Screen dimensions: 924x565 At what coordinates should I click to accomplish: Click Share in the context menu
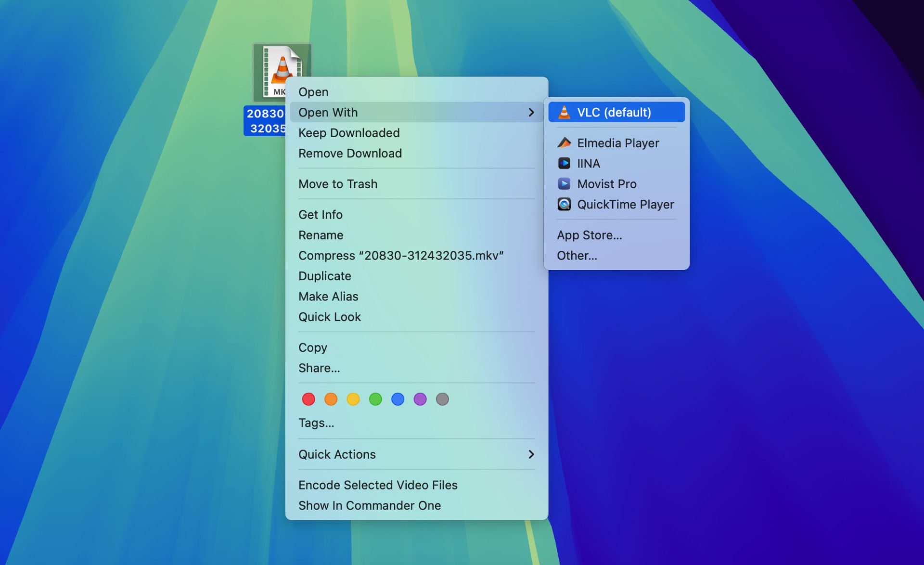pos(320,368)
